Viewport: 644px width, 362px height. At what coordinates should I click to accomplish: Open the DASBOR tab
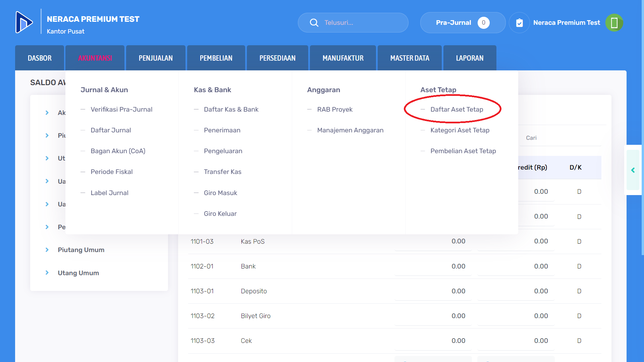coord(40,58)
